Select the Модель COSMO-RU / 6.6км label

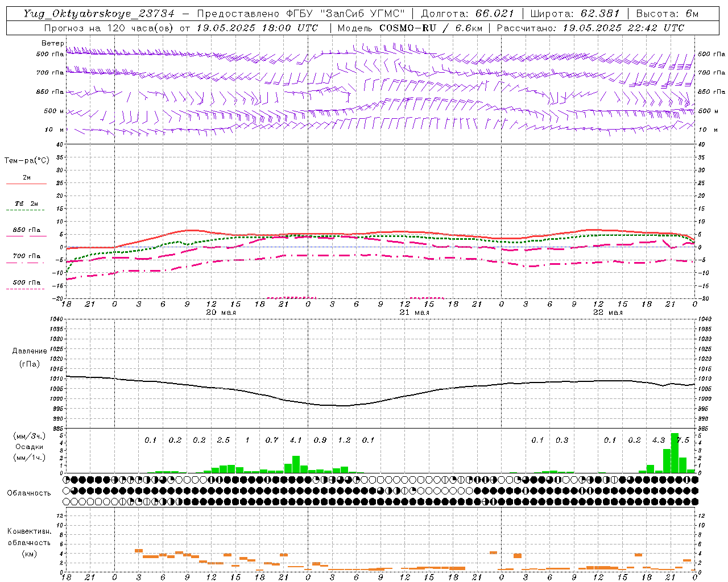pyautogui.click(x=410, y=28)
